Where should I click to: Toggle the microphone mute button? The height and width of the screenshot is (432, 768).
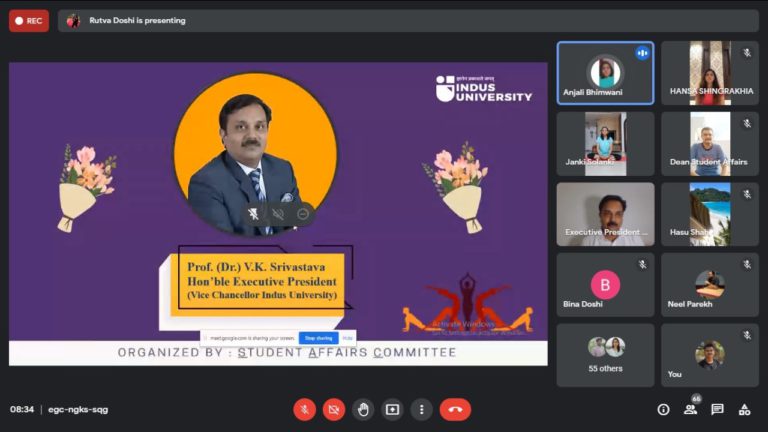pyautogui.click(x=304, y=409)
